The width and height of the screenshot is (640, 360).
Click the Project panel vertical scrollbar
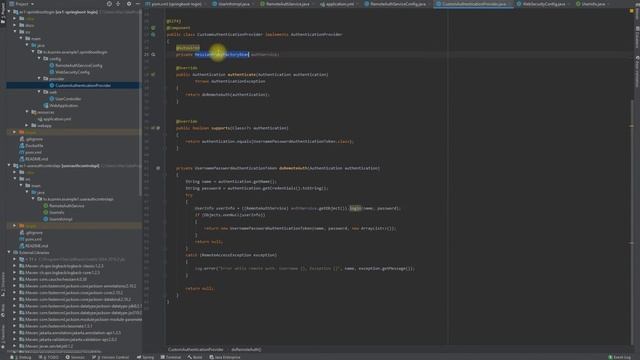pyautogui.click(x=141, y=102)
